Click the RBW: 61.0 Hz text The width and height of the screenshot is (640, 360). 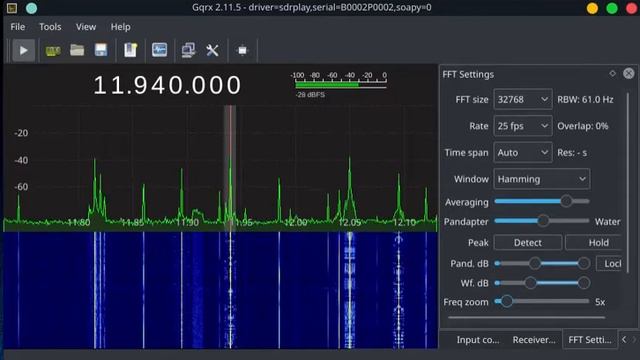point(585,100)
